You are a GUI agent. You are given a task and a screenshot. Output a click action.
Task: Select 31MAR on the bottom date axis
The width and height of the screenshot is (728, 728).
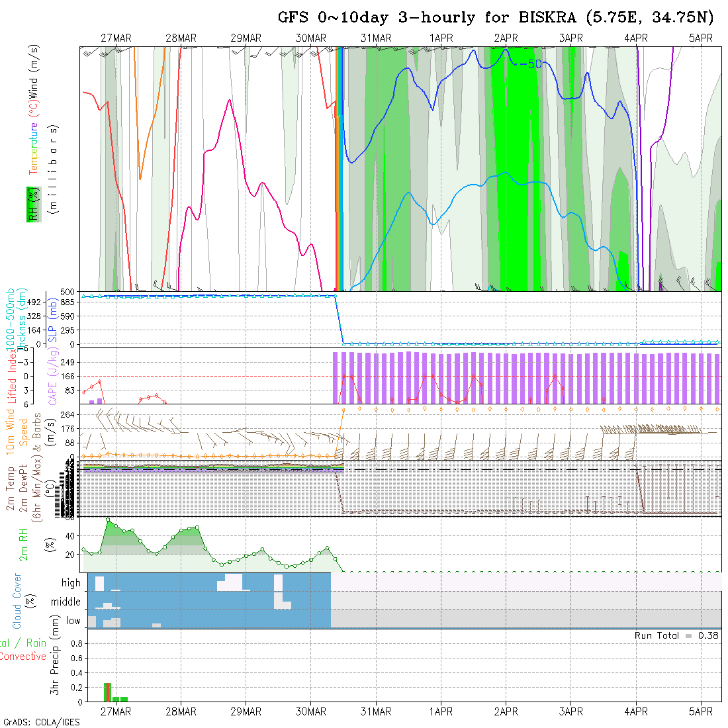pyautogui.click(x=376, y=711)
